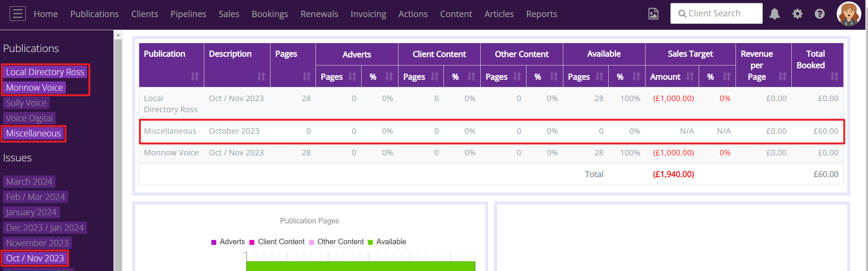868x271 pixels.
Task: Sort by Client Content Pages column
Action: 435,77
